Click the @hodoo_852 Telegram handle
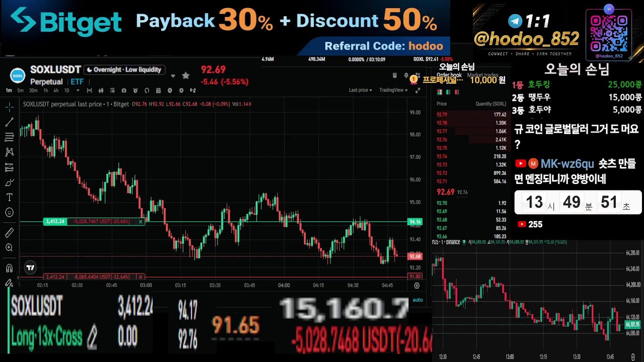This screenshot has width=644, height=362. coord(526,39)
